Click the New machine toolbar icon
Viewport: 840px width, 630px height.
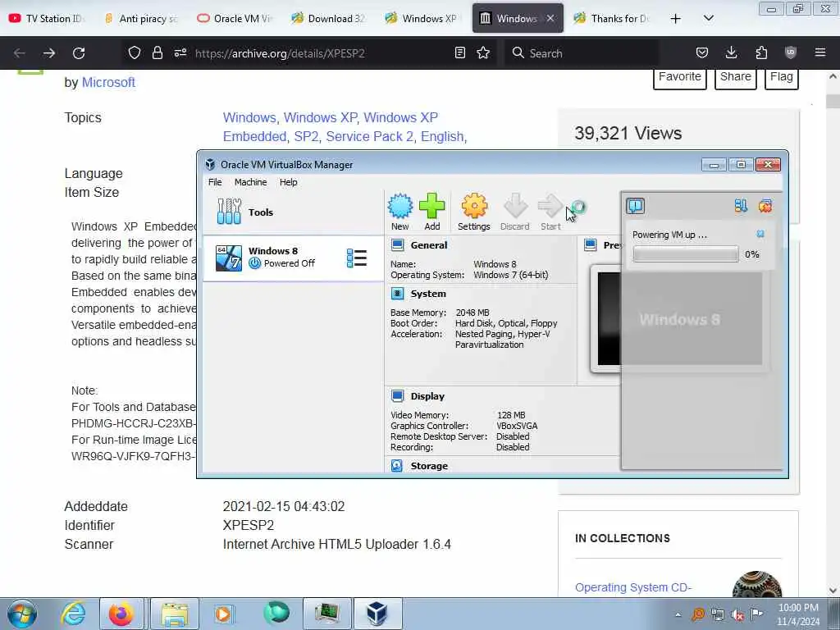pyautogui.click(x=399, y=212)
